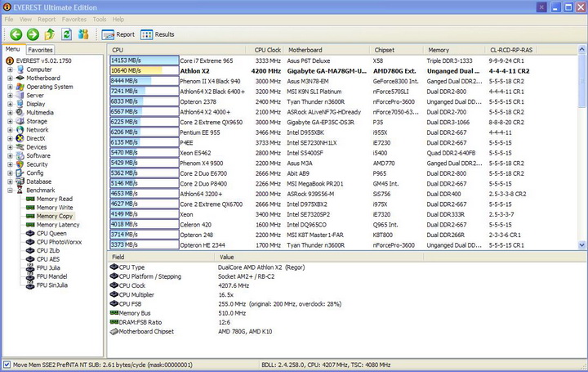
Task: Click the Report toolbar button
Action: point(118,34)
